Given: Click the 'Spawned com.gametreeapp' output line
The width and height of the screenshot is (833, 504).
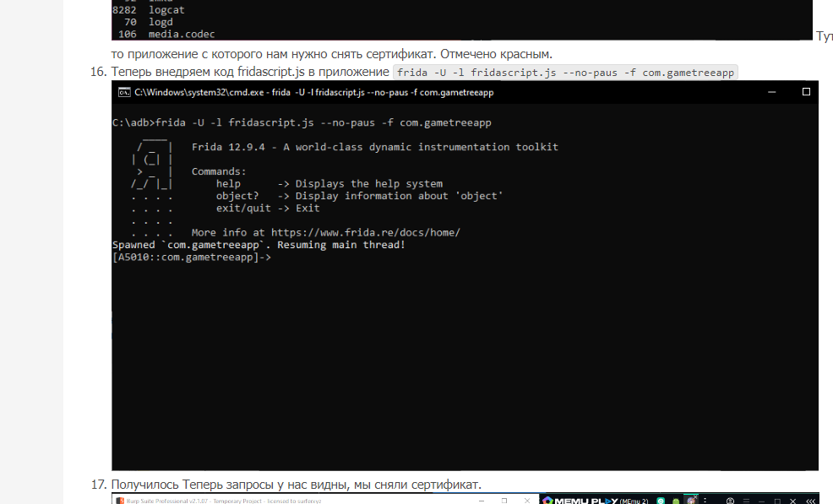Looking at the screenshot, I should point(259,245).
